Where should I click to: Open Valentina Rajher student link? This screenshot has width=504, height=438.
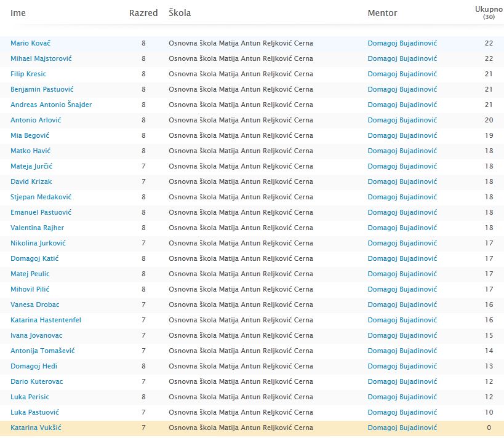37,228
